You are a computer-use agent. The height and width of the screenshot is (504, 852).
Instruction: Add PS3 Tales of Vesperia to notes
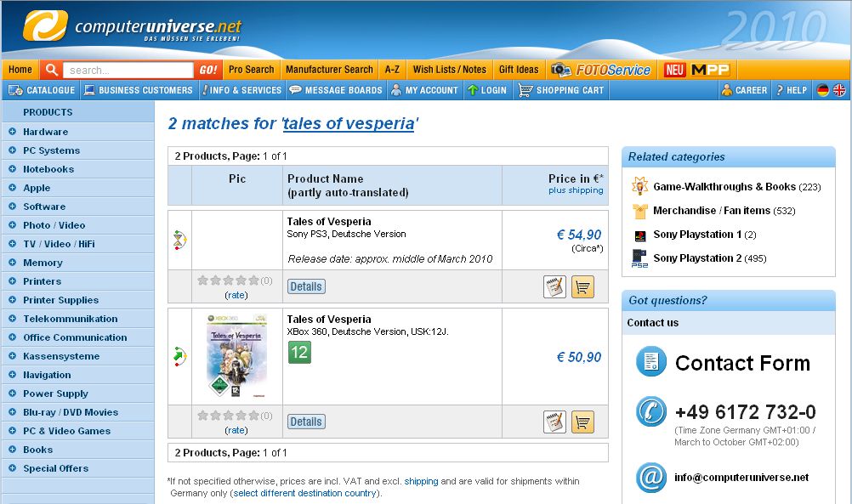[x=554, y=286]
